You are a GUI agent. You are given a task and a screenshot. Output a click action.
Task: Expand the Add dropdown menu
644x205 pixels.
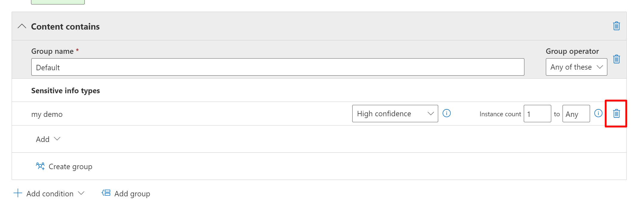[x=48, y=139]
